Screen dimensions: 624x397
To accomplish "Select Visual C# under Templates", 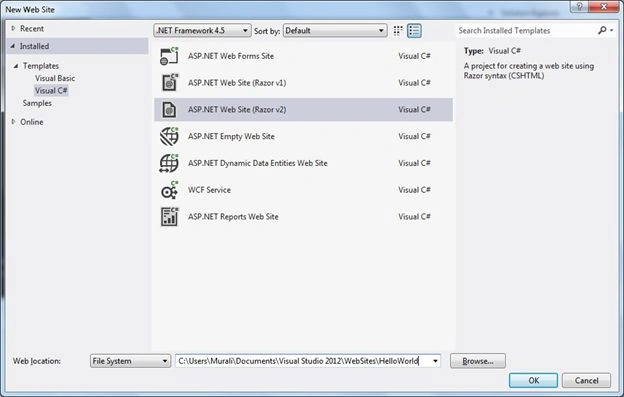I will click(x=51, y=91).
